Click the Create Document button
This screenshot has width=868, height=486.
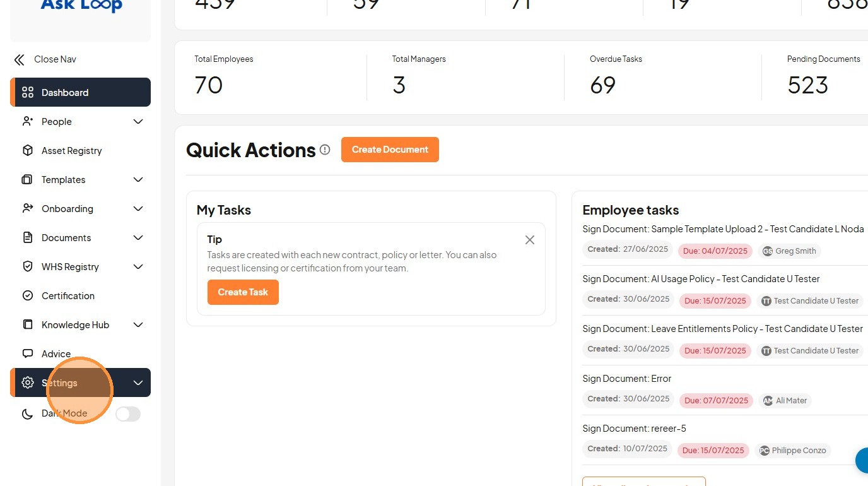tap(390, 150)
